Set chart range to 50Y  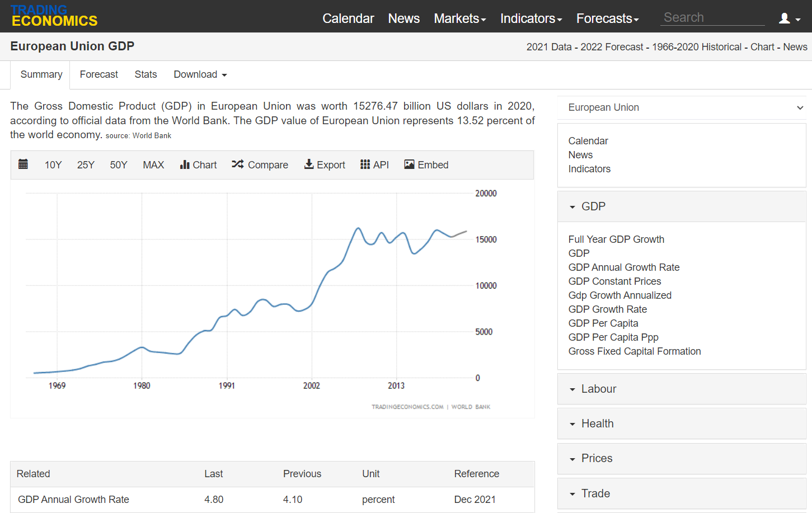click(119, 165)
